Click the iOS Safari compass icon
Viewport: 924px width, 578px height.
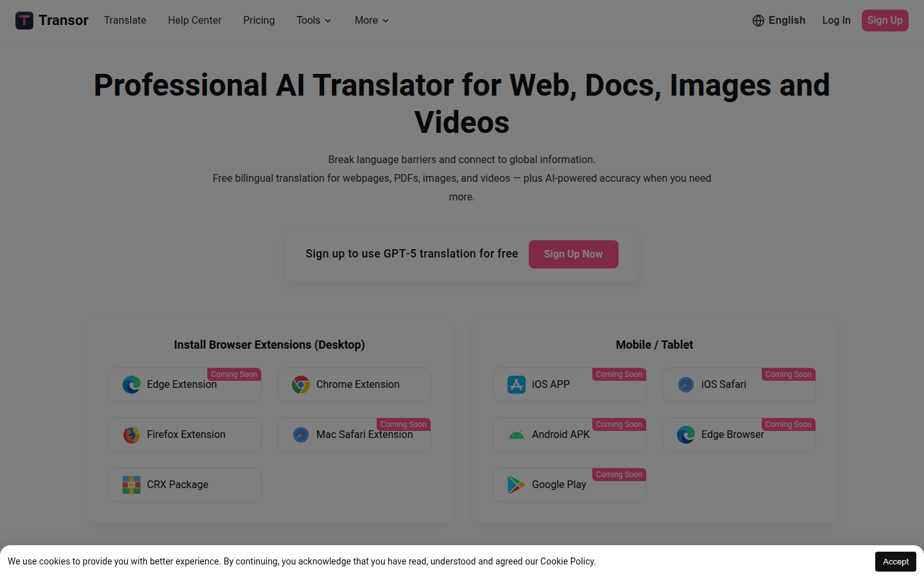[686, 385]
